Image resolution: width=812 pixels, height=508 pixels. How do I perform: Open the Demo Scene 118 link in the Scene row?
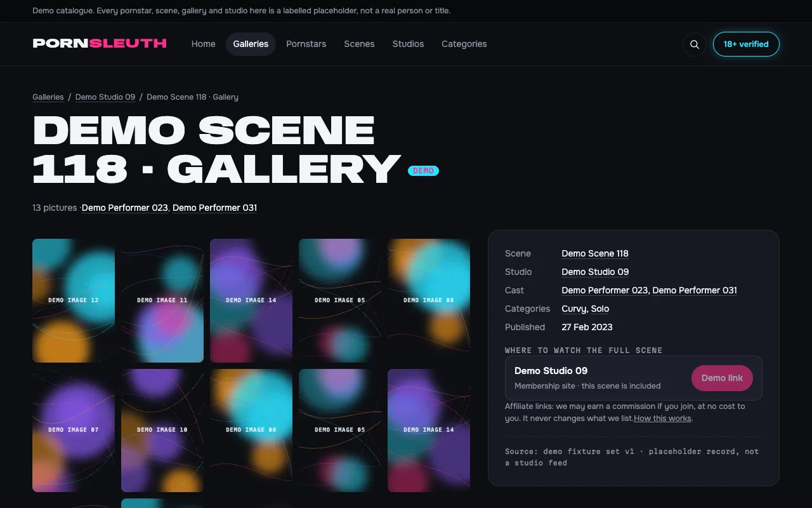595,253
